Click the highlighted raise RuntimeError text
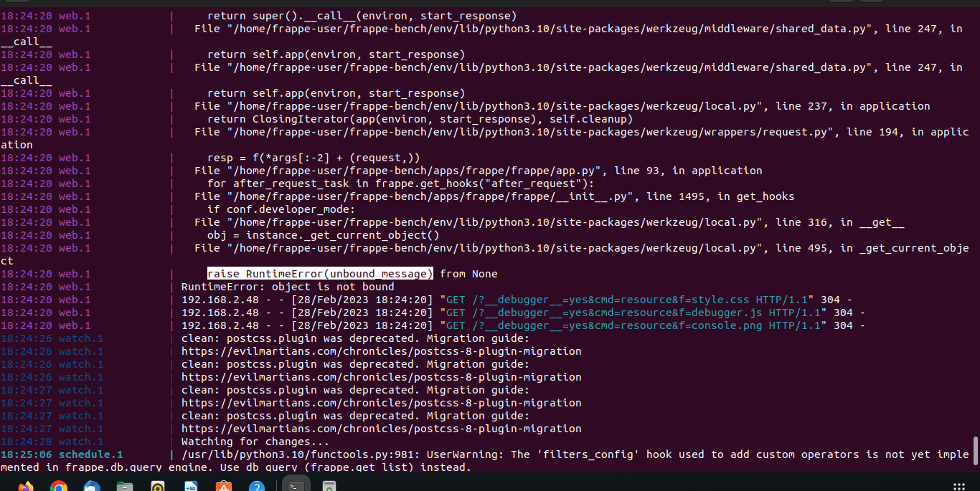Viewport: 980px width, 491px height. pos(320,274)
